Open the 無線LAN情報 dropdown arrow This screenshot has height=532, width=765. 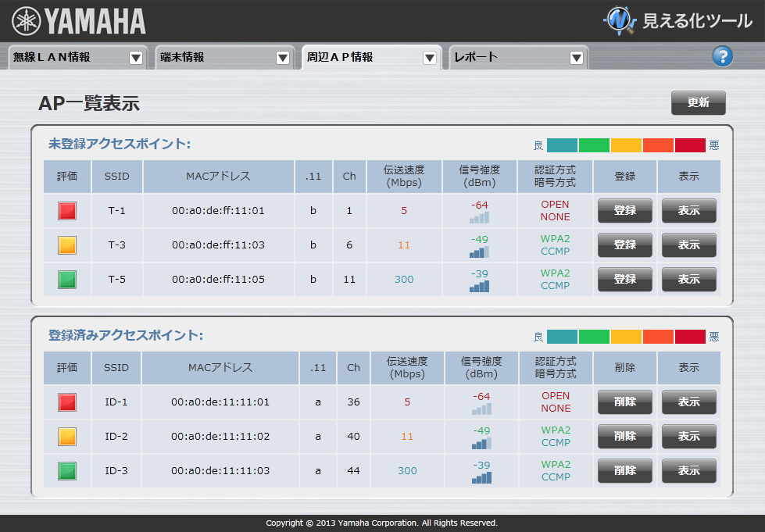136,57
